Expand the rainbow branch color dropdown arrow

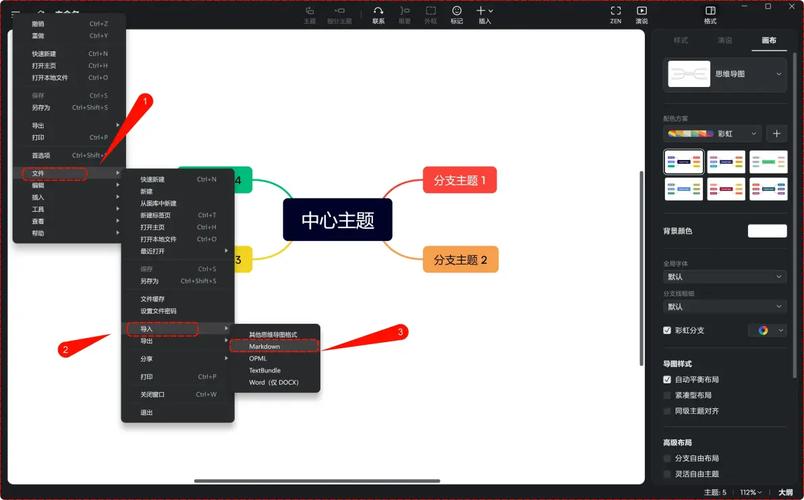click(780, 330)
